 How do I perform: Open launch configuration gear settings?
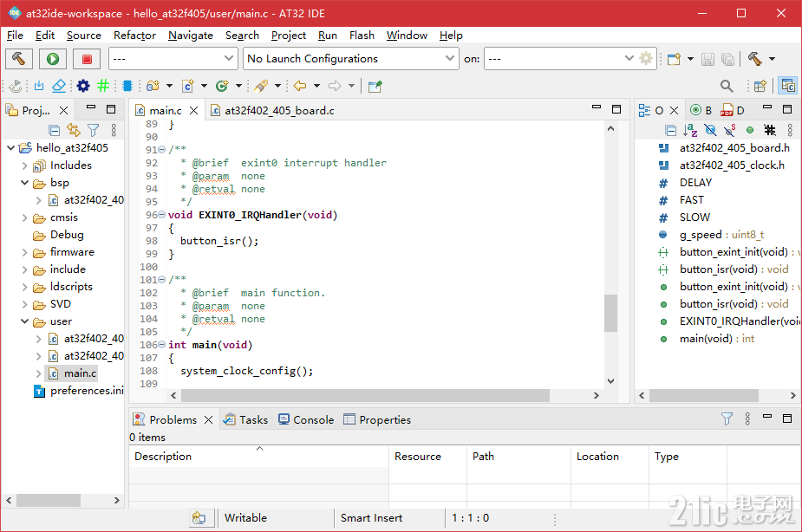(646, 58)
